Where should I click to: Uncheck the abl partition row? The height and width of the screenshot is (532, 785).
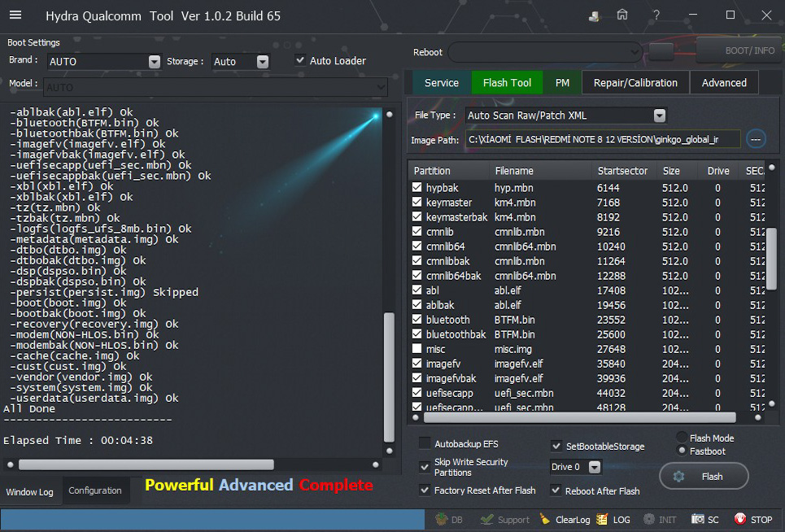tap(416, 290)
